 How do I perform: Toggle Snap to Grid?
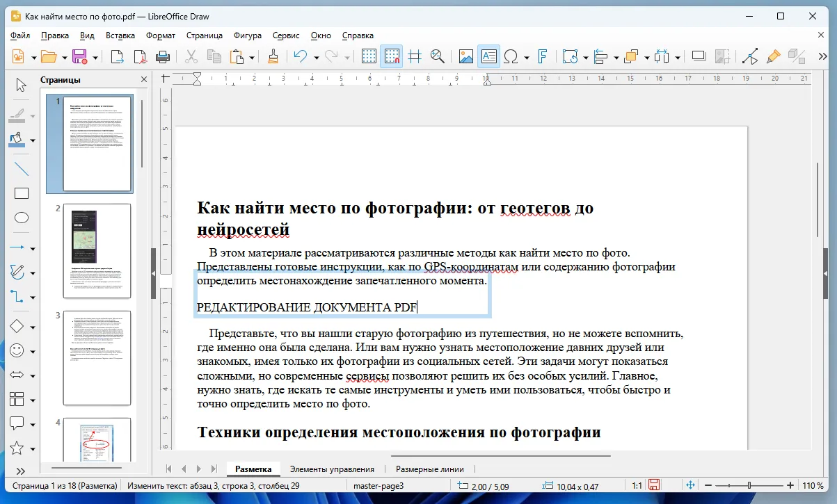pos(391,56)
